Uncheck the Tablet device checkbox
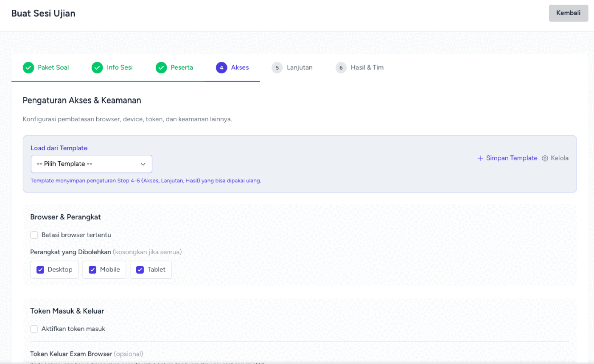The image size is (594, 364). tap(140, 270)
